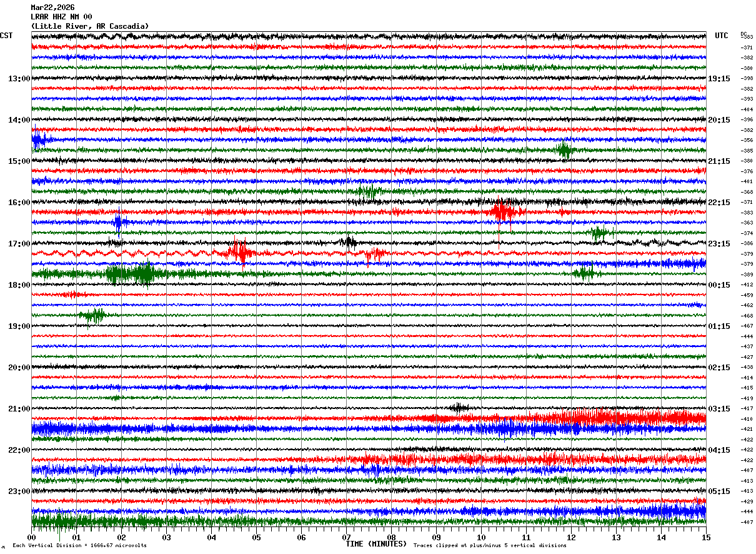Click the 20:00 CST time label
756x554 pixels.
pos(19,368)
